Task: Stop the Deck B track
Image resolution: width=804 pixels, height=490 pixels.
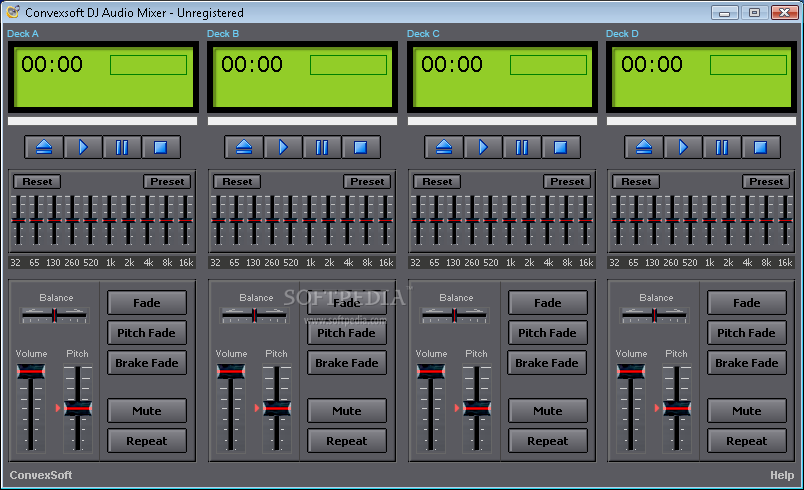Action: coord(361,148)
